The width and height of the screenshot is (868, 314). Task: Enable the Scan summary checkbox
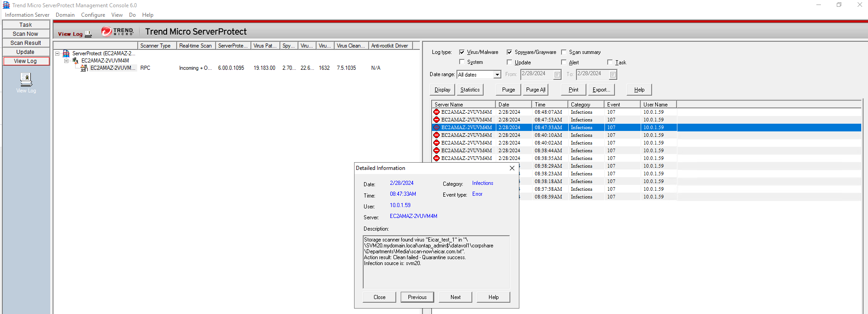pyautogui.click(x=564, y=52)
